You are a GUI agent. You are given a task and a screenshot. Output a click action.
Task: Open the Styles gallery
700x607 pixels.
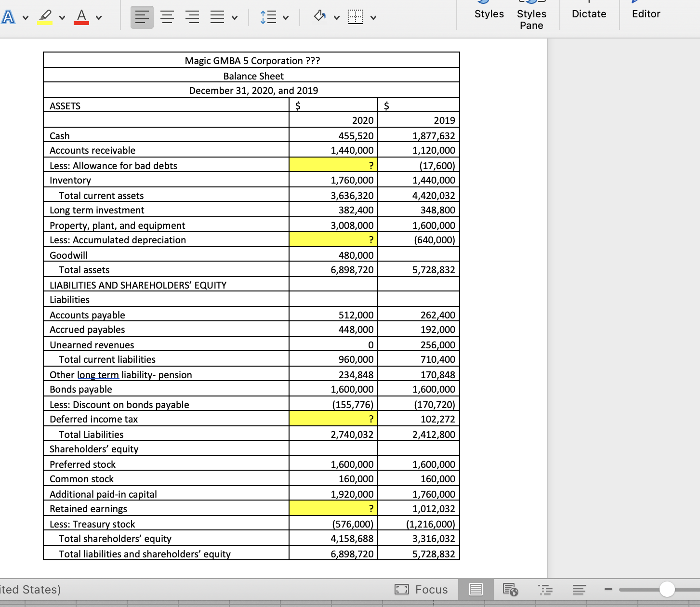489,13
